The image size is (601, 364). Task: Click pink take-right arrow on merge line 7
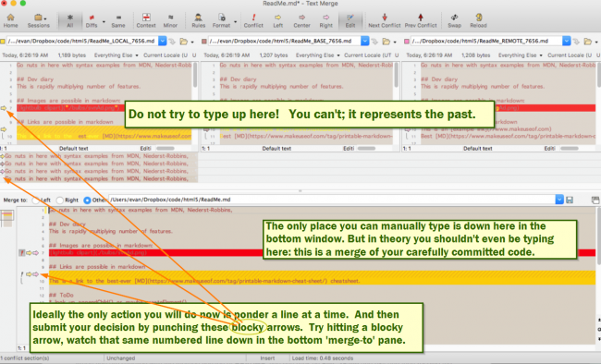(x=35, y=252)
